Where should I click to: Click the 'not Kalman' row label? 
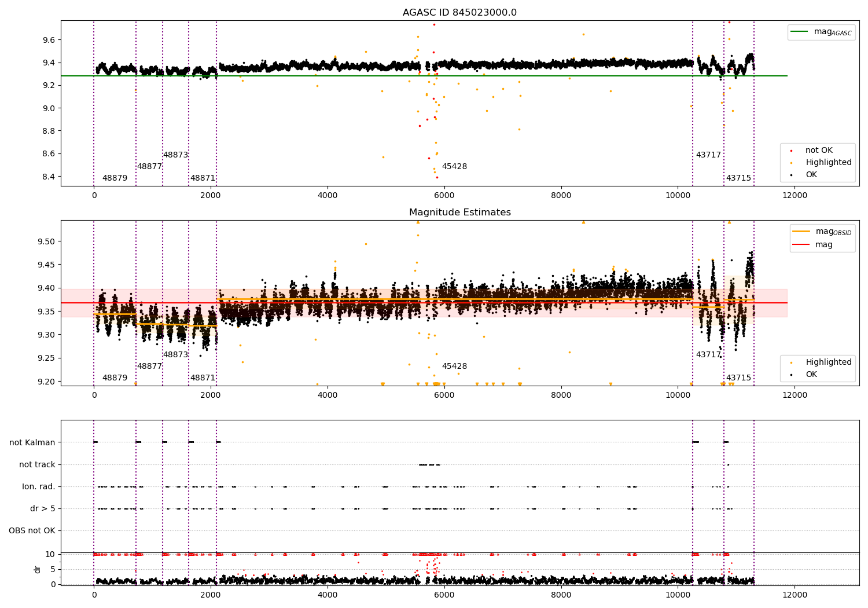[32, 442]
